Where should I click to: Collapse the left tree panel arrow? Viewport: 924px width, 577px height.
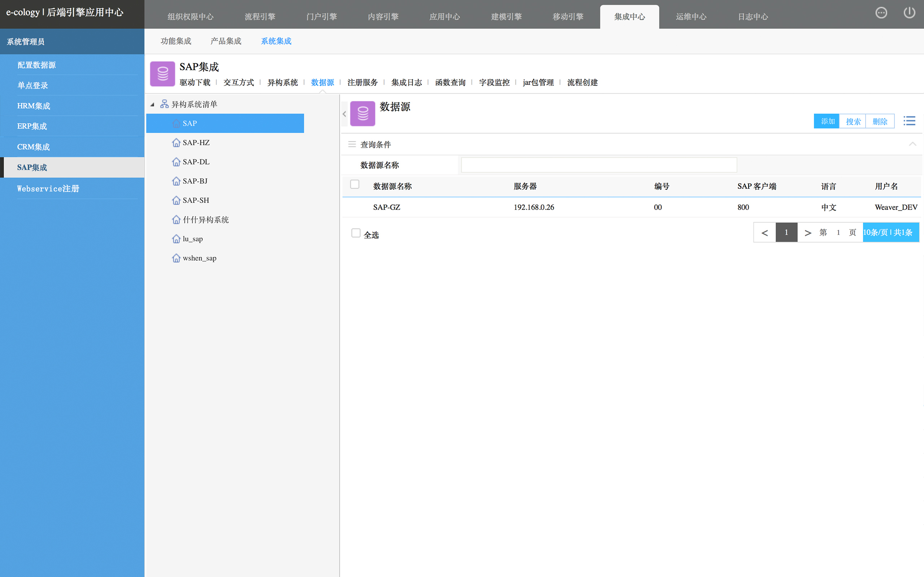(x=344, y=114)
